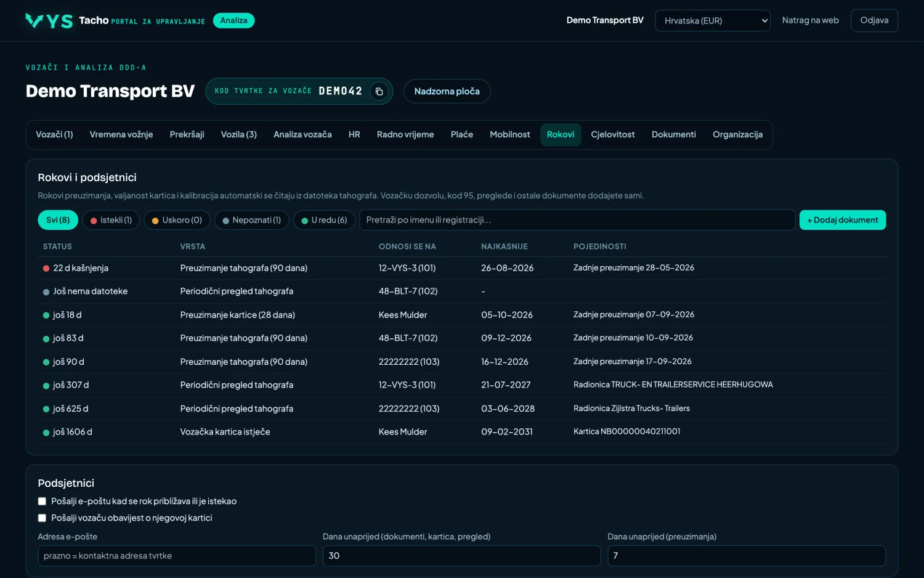This screenshot has width=924, height=578.
Task: Click days ahead field showing 30
Action: (x=461, y=556)
